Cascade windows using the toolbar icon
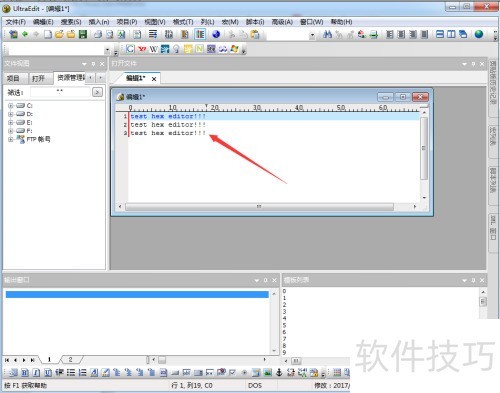 point(463,34)
